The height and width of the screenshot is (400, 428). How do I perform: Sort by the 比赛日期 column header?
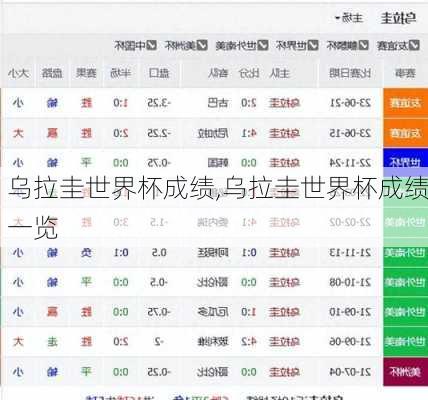pos(350,73)
